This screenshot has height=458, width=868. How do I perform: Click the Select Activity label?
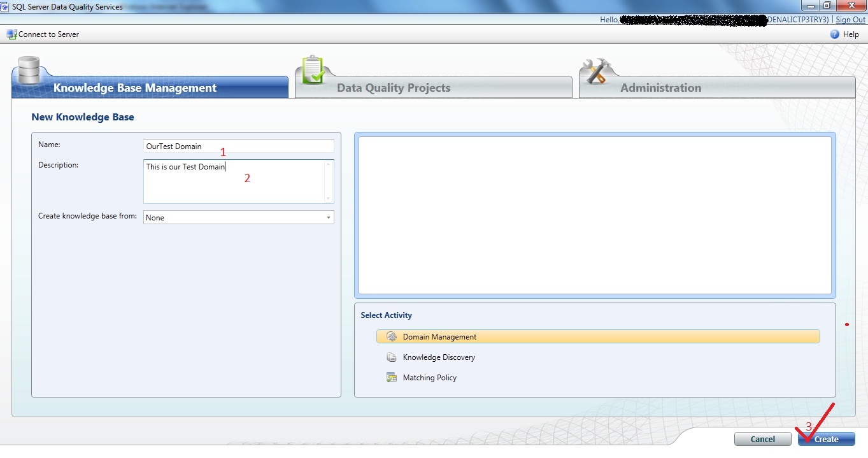pos(386,315)
